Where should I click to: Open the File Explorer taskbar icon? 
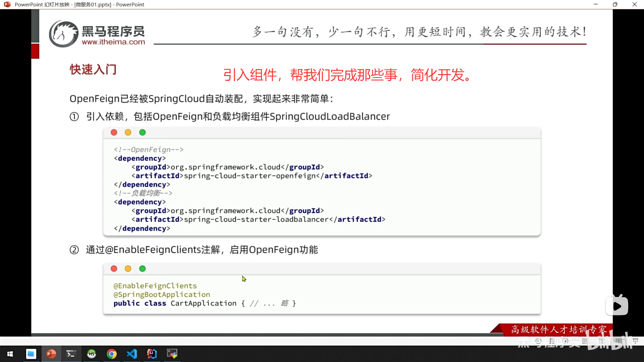tap(31, 354)
